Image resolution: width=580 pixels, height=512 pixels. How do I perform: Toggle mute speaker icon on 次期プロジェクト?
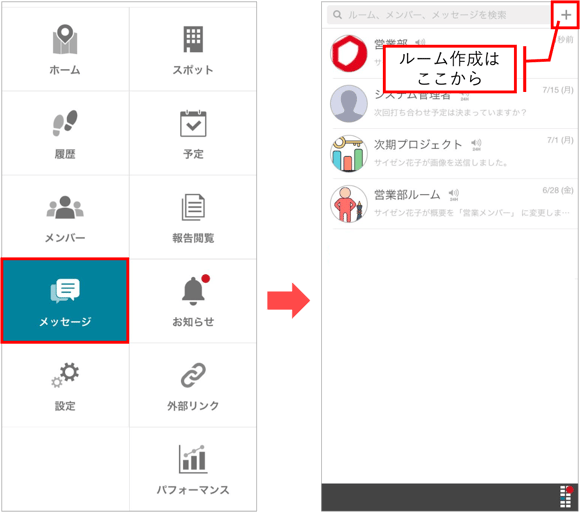click(476, 144)
